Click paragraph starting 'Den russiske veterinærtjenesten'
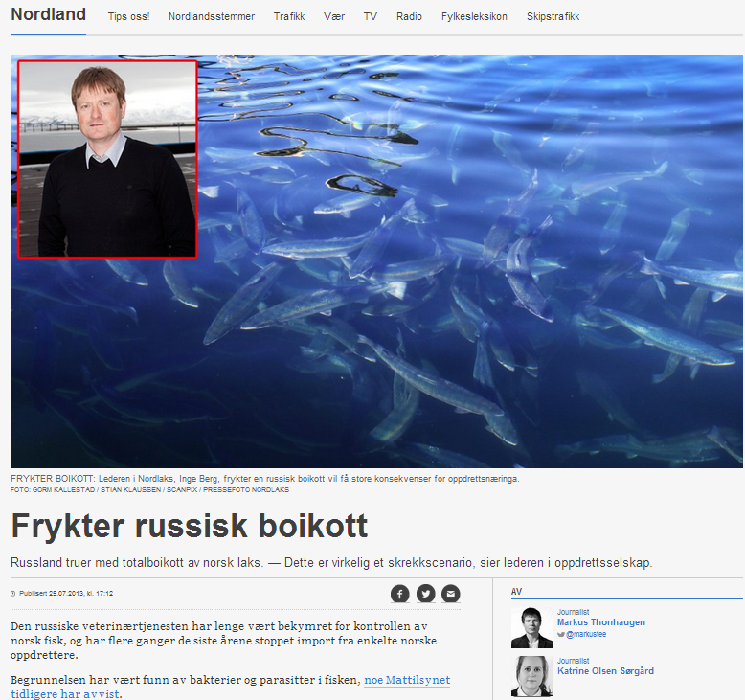 [223, 641]
